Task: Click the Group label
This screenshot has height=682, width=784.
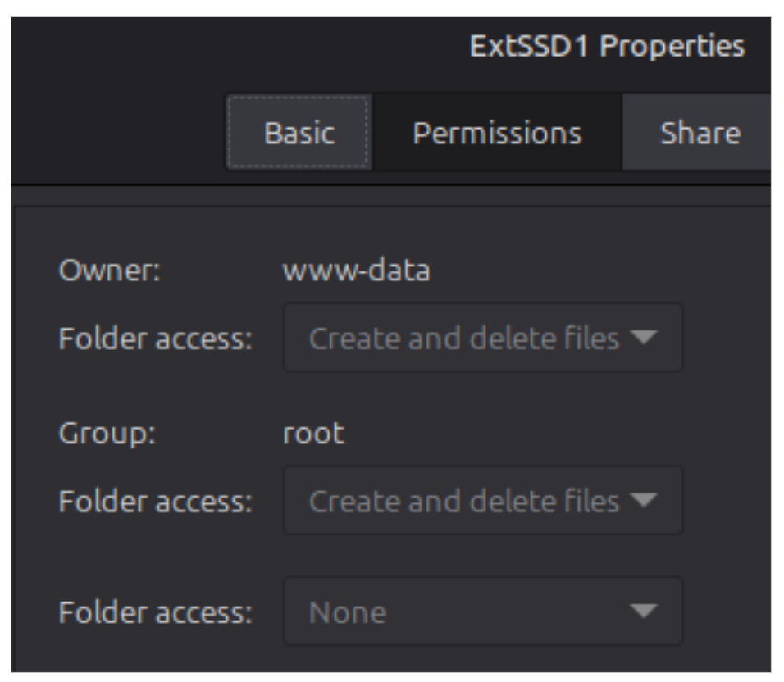Action: pyautogui.click(x=107, y=434)
